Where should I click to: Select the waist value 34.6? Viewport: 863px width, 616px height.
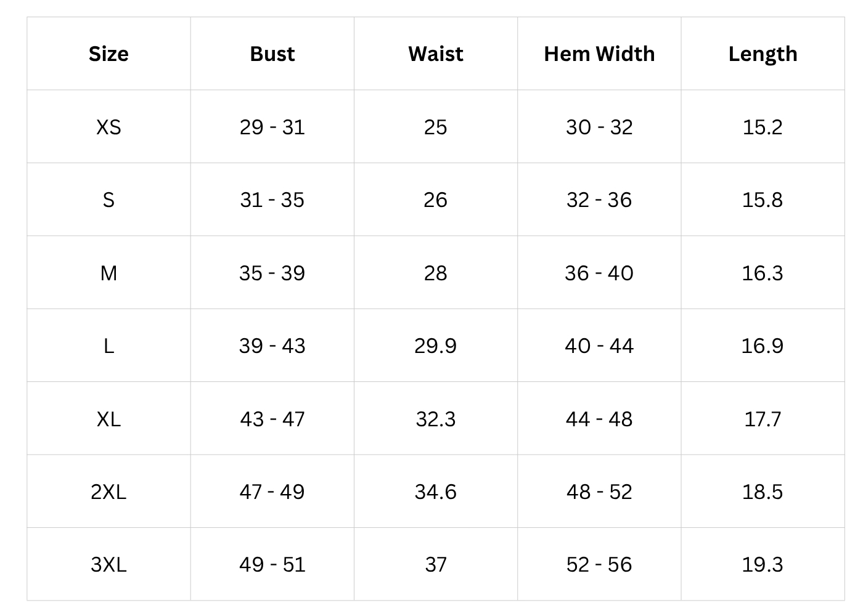435,492
